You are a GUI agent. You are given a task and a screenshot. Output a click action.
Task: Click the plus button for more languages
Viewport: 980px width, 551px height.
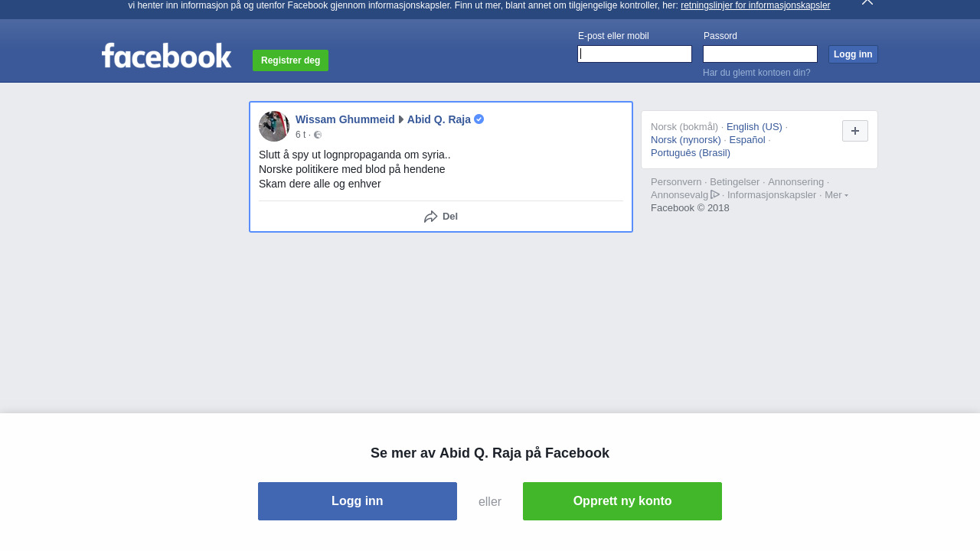click(x=855, y=131)
